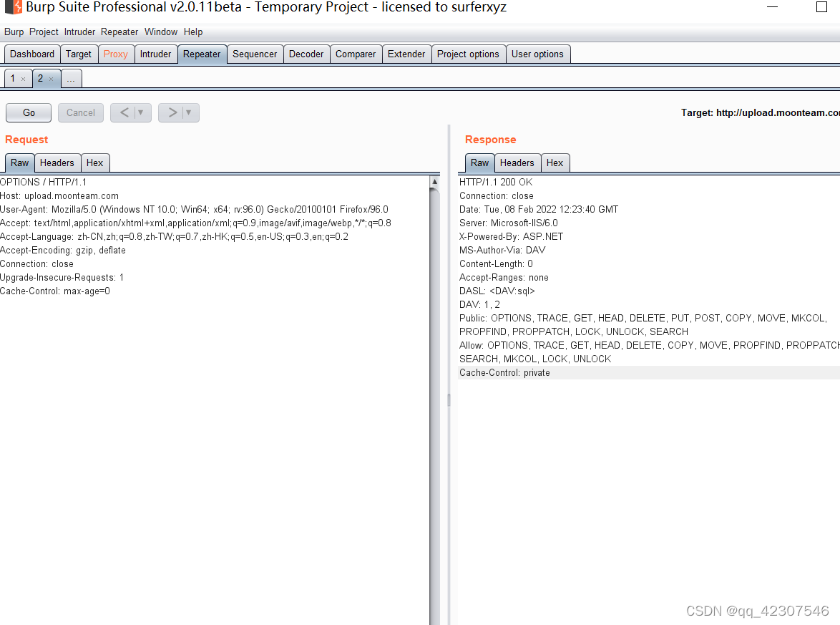Open the Repeater menu
The width and height of the screenshot is (840, 625).
click(x=119, y=32)
